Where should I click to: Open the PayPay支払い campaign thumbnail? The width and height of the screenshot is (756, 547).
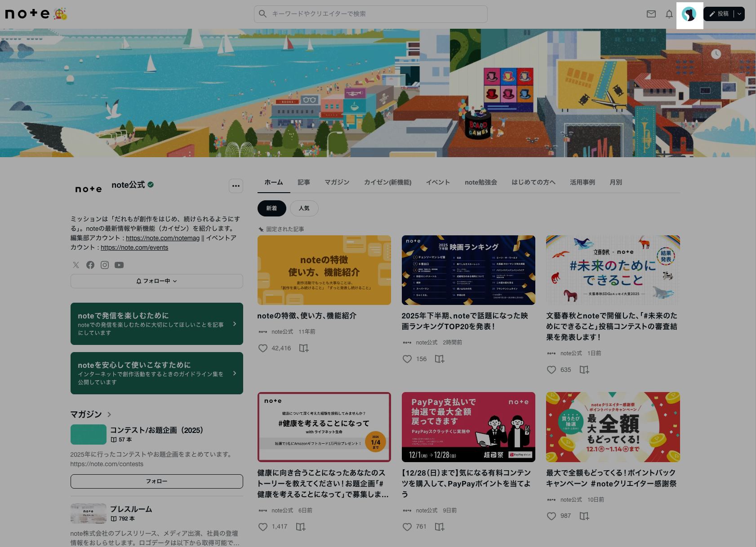468,427
